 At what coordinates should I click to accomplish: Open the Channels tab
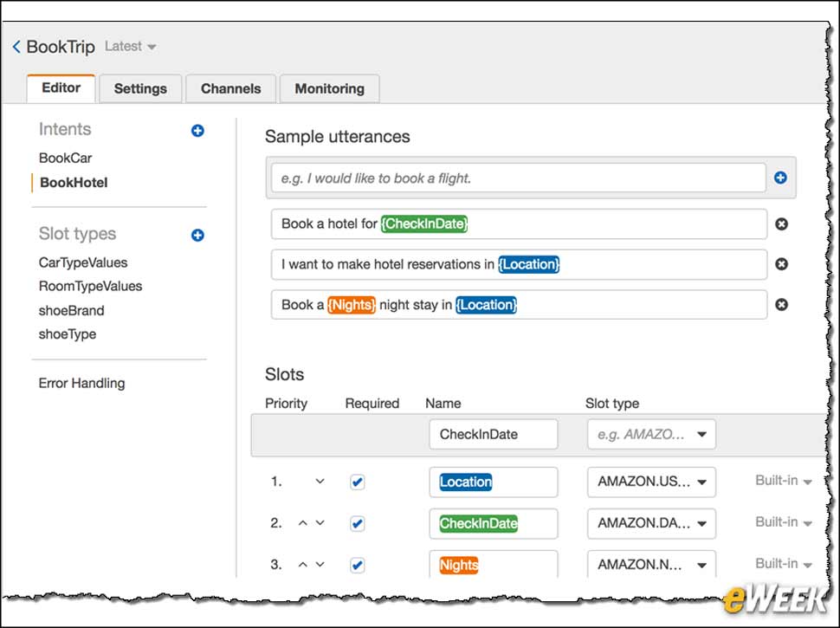coord(231,88)
